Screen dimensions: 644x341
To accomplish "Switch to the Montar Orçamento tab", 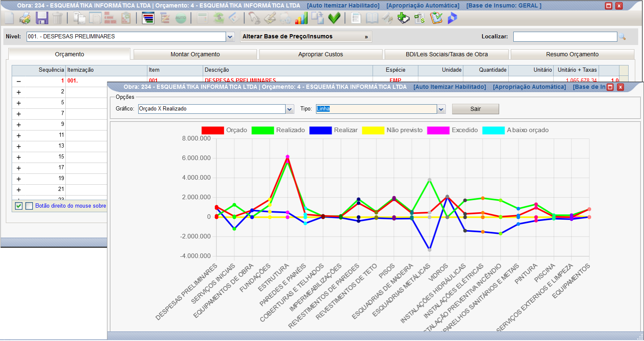I will (195, 54).
